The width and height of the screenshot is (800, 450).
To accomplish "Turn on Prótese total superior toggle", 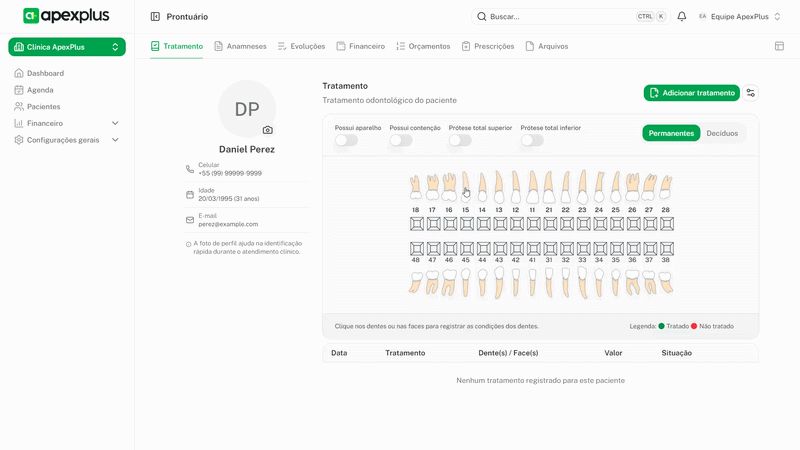I will 460,141.
